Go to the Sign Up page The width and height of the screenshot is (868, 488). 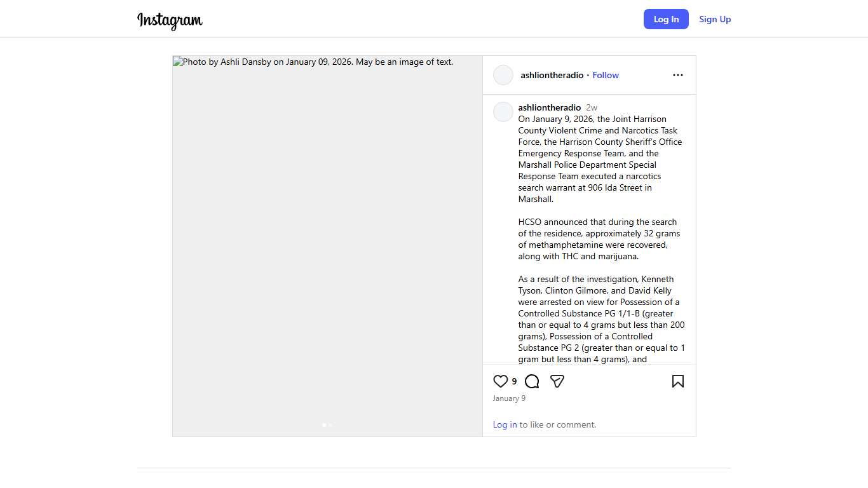pos(715,19)
